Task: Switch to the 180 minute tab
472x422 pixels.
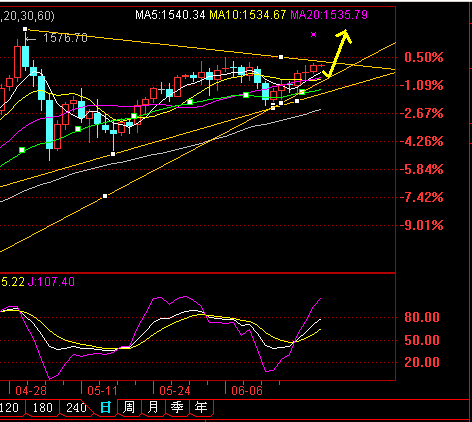Action: (x=42, y=408)
